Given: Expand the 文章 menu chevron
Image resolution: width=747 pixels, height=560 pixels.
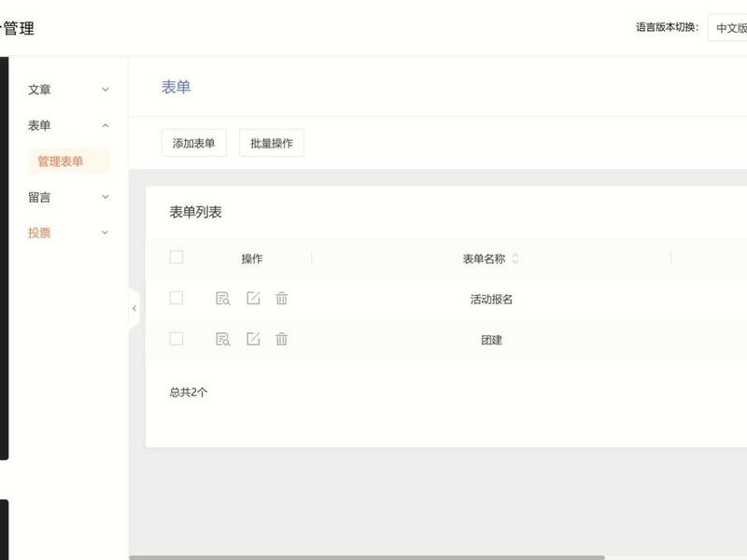Looking at the screenshot, I should coord(106,90).
